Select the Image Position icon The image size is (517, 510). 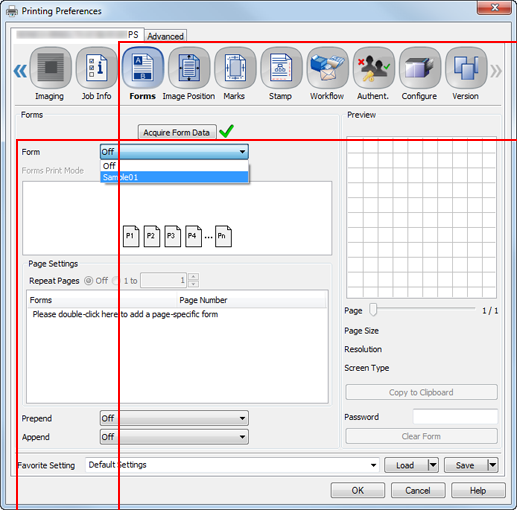(189, 68)
